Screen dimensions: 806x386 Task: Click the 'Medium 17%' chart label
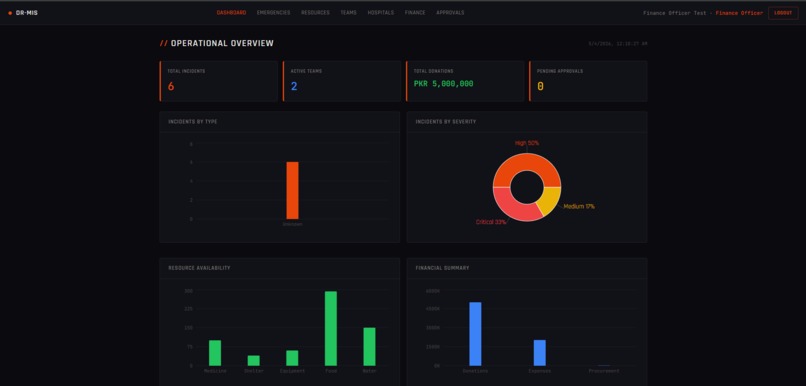(x=579, y=207)
